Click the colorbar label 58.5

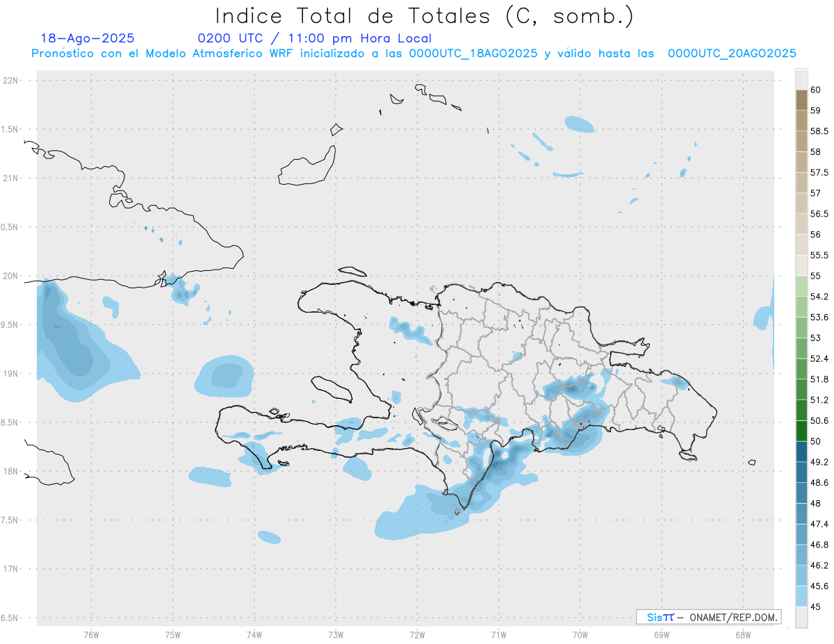tap(819, 131)
